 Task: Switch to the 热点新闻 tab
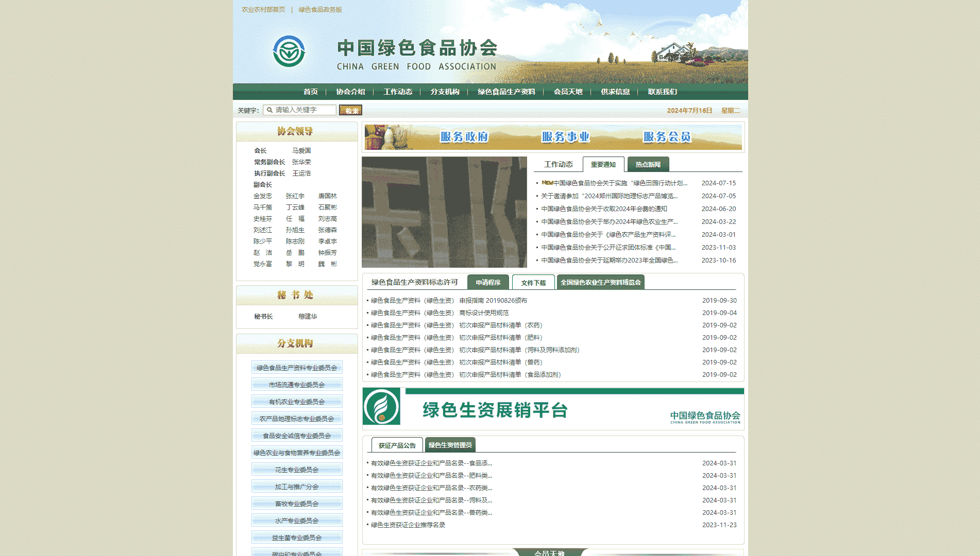tap(648, 164)
